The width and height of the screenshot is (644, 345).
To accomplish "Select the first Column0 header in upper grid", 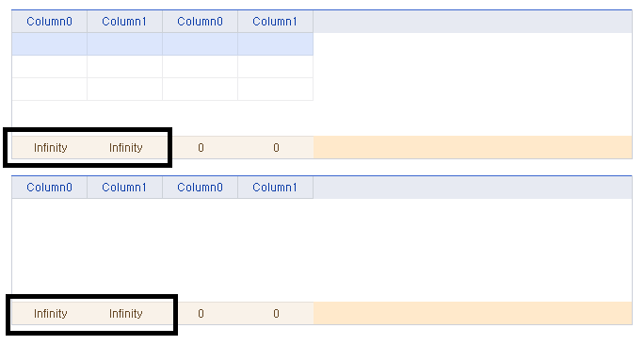I will 49,22.
